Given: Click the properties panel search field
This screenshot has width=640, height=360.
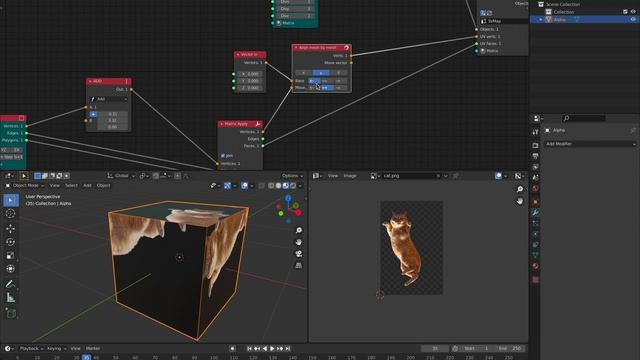Looking at the screenshot, I should [x=584, y=118].
